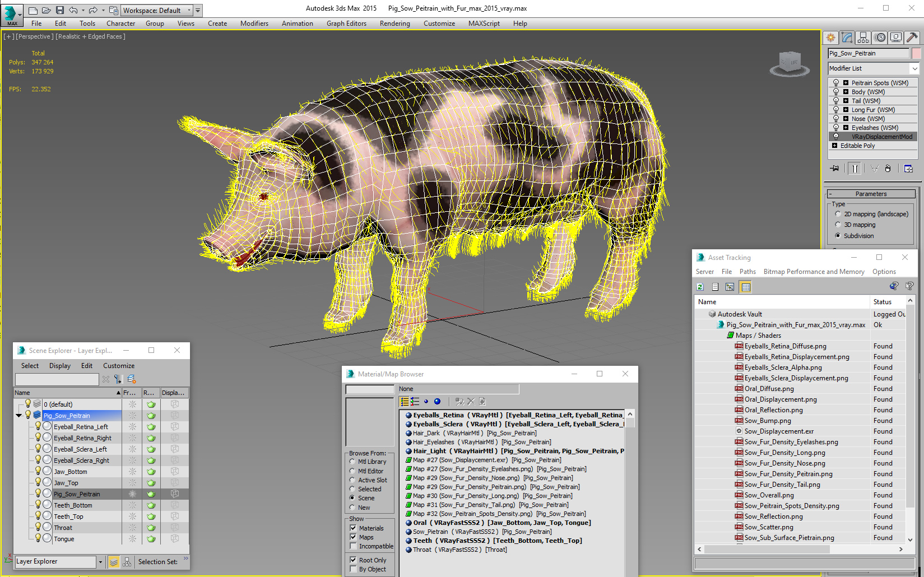The height and width of the screenshot is (577, 924).
Task: Select 2D mapping (landscape) radio button
Action: coord(838,214)
